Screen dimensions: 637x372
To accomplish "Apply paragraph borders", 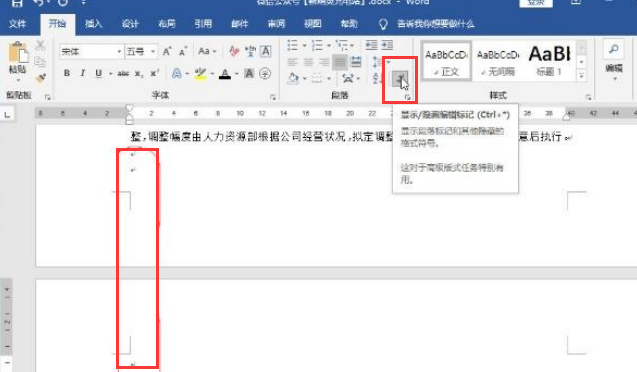I will [x=317, y=78].
